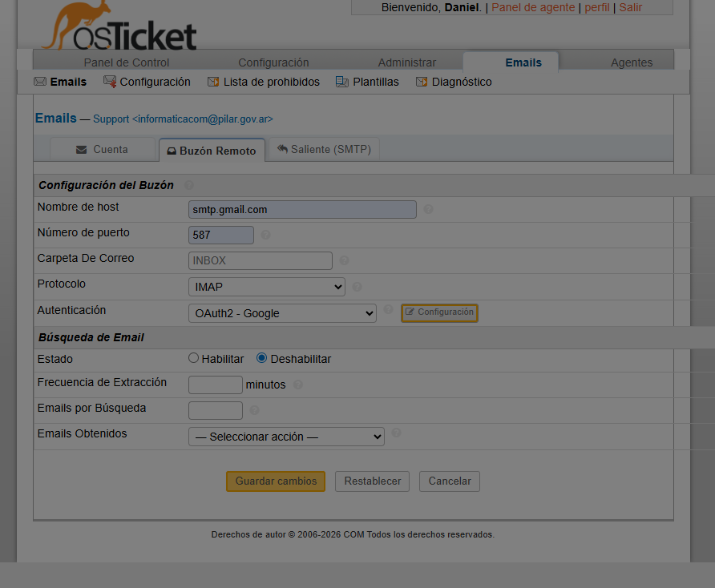Click the Cancelar button
This screenshot has width=715, height=588.
click(x=450, y=481)
